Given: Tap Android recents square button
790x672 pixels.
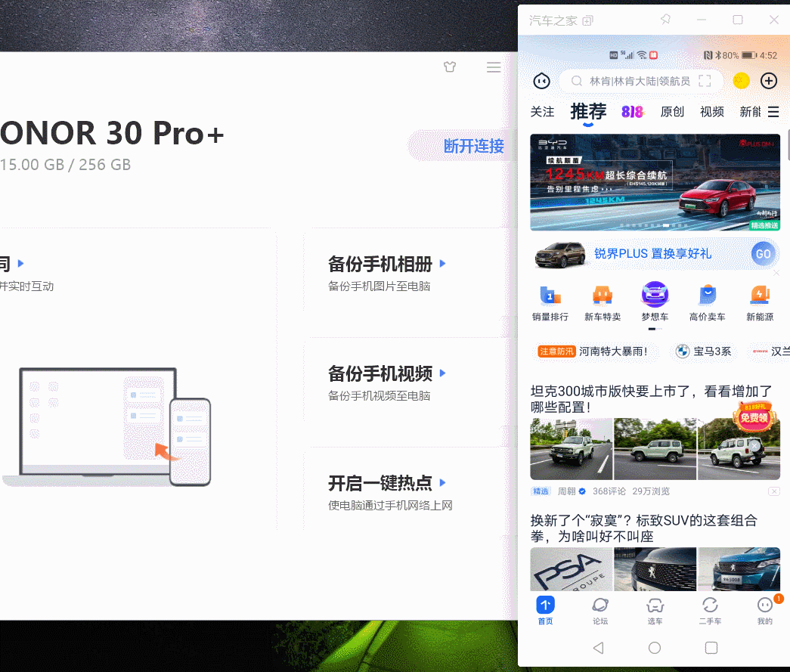Looking at the screenshot, I should (x=711, y=648).
